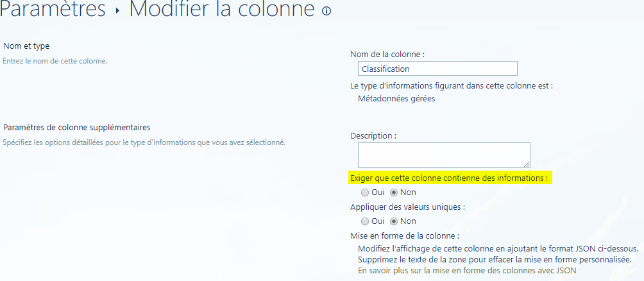Click the info icon beside the page title
The image size is (644, 281).
(x=326, y=11)
